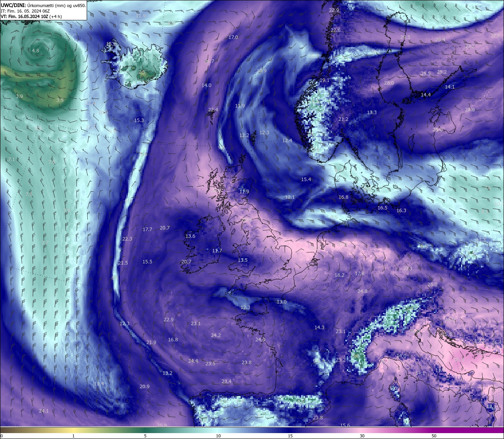Viewport: 504px width, 439px height.
Task: Click the map value '17.0'
Action: coord(233,37)
